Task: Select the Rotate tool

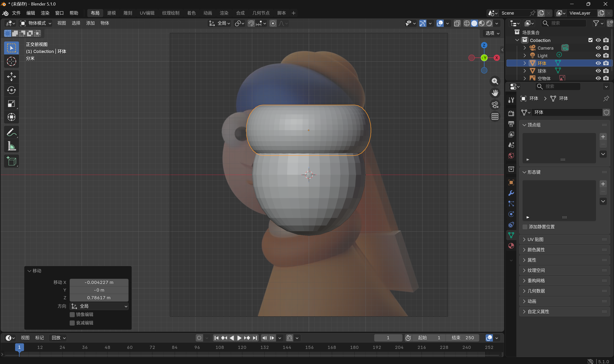Action: [11, 90]
